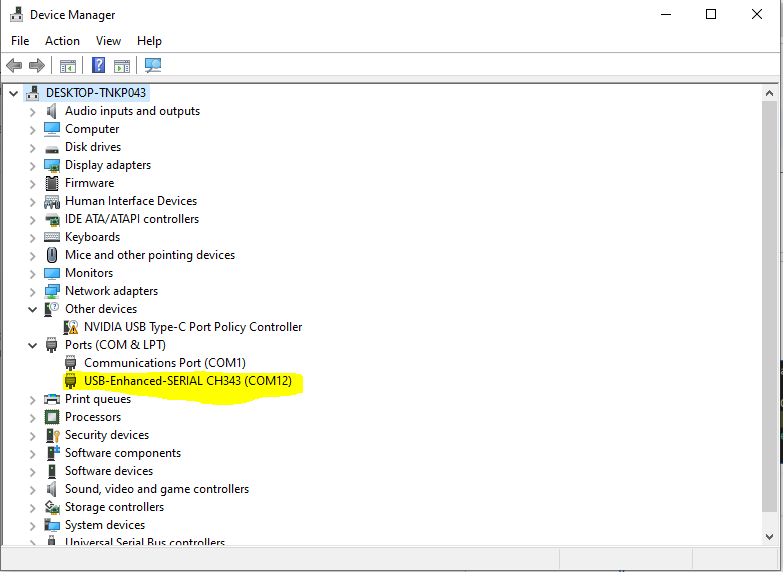The height and width of the screenshot is (572, 783).
Task: Click the Back arrow toolbar icon
Action: (14, 65)
